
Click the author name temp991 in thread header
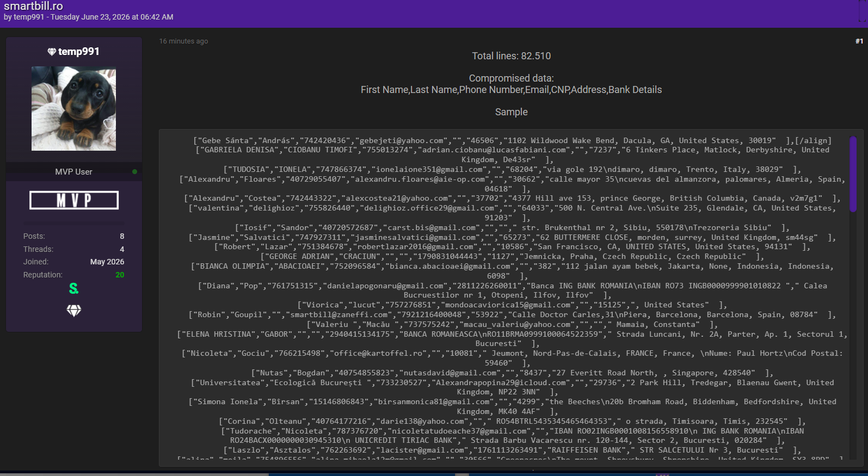pyautogui.click(x=29, y=17)
